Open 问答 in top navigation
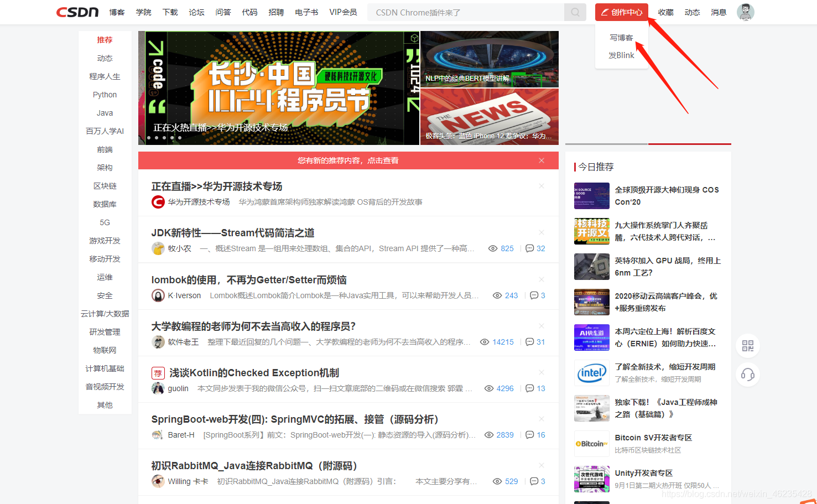 pos(223,12)
